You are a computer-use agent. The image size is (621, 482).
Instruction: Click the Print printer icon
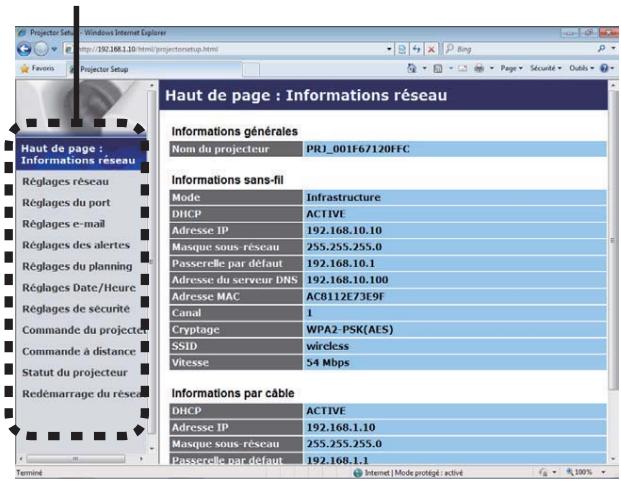[x=479, y=69]
